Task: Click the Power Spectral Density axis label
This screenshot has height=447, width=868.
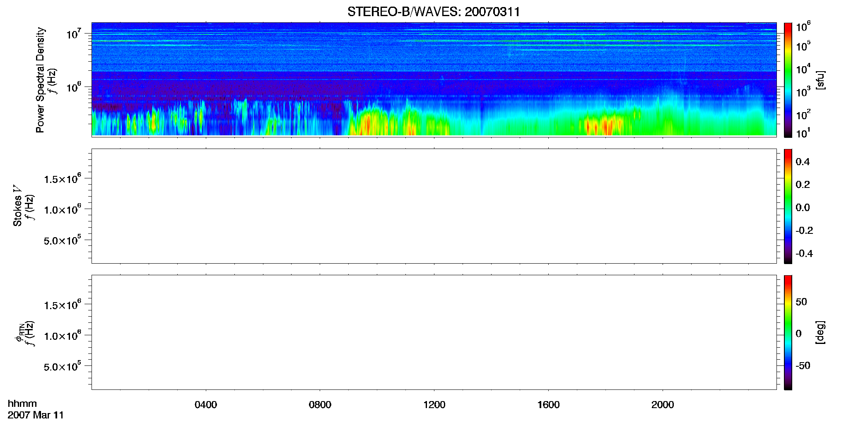Action: pyautogui.click(x=40, y=80)
